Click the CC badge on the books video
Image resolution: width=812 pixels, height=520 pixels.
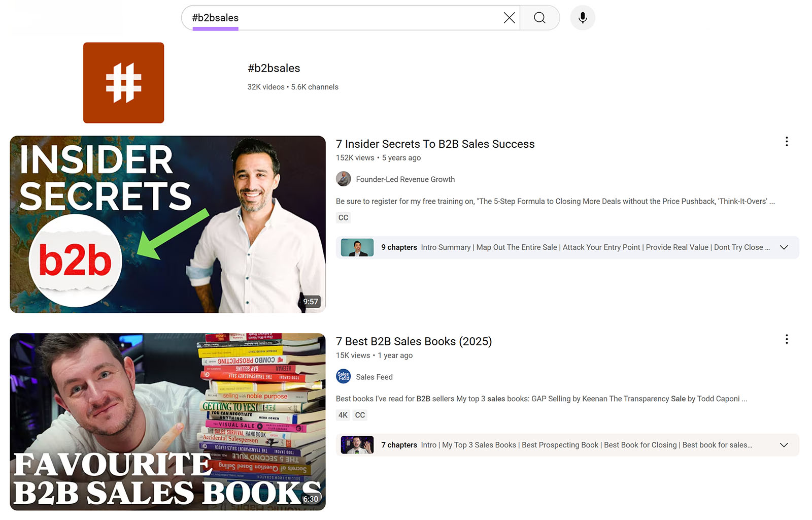[360, 415]
